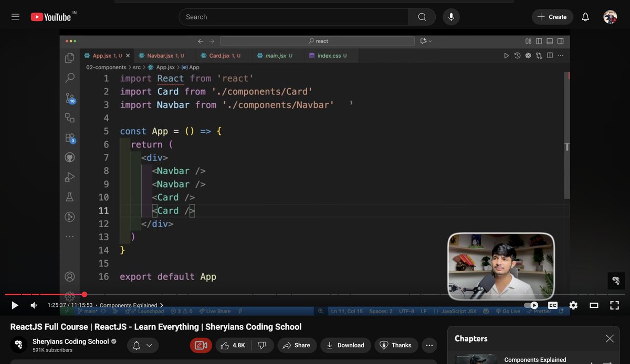
Task: Open the Sheryians Coding School channel link
Action: tap(71, 341)
